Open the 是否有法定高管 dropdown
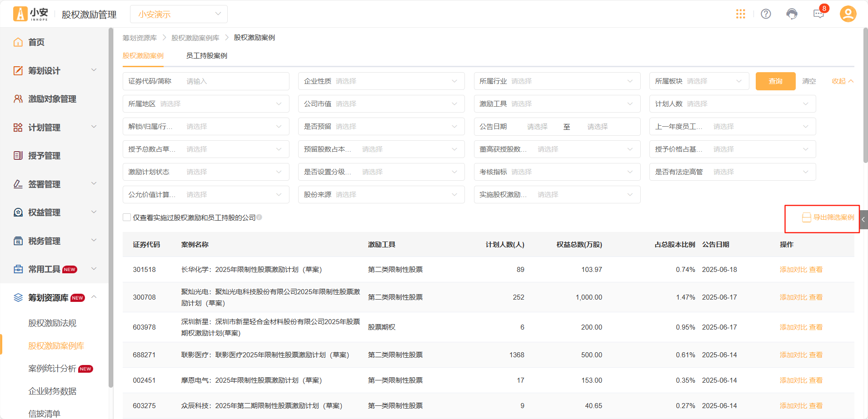 point(733,172)
